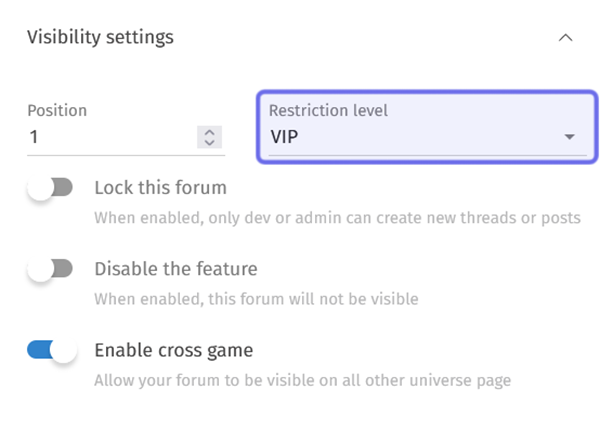Decrease Position with the down stepper arrow
Image resolution: width=613 pixels, height=441 pixels.
pyautogui.click(x=209, y=143)
